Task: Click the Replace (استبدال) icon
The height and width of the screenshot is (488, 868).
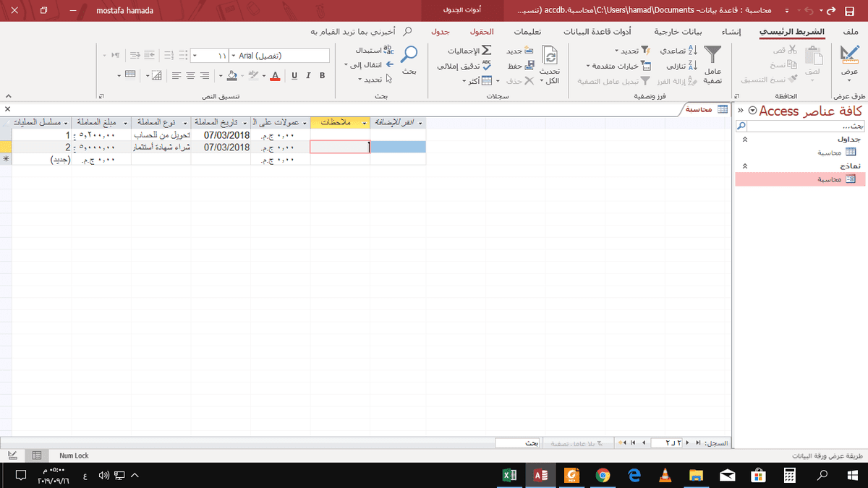Action: pos(376,51)
